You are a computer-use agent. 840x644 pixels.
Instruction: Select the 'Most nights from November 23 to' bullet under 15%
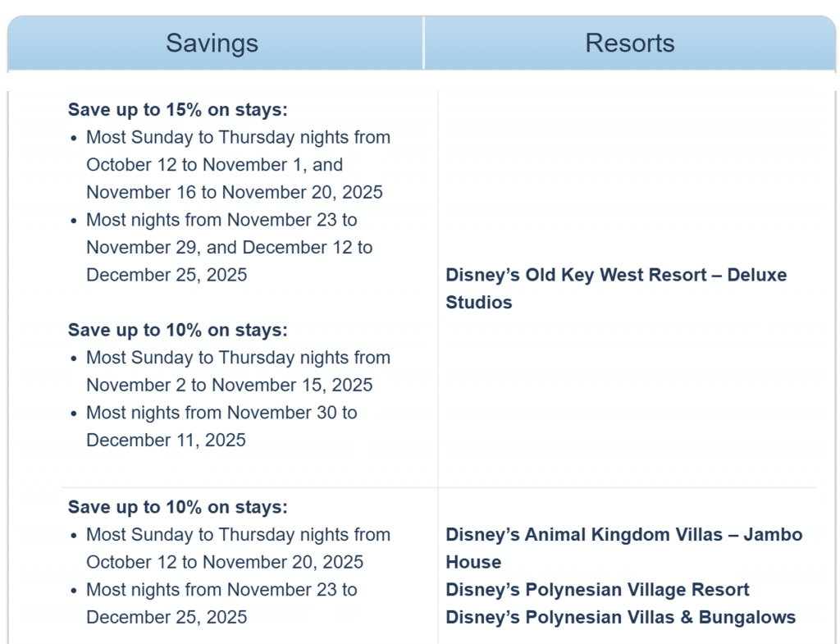pos(221,220)
